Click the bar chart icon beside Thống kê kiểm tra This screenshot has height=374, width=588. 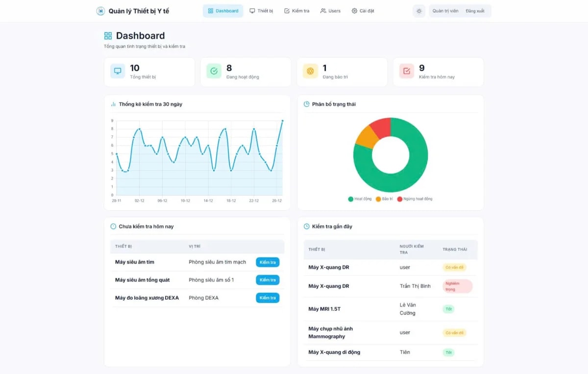pos(113,104)
